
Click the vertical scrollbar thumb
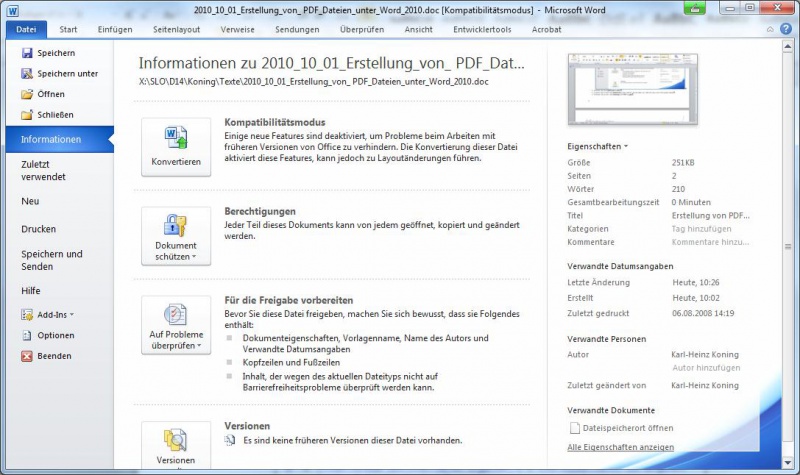[787, 246]
